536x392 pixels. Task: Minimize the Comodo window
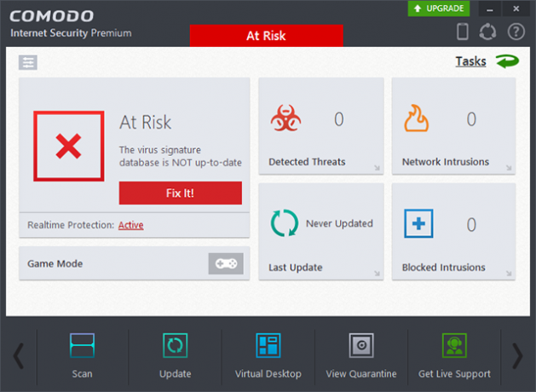(x=489, y=9)
